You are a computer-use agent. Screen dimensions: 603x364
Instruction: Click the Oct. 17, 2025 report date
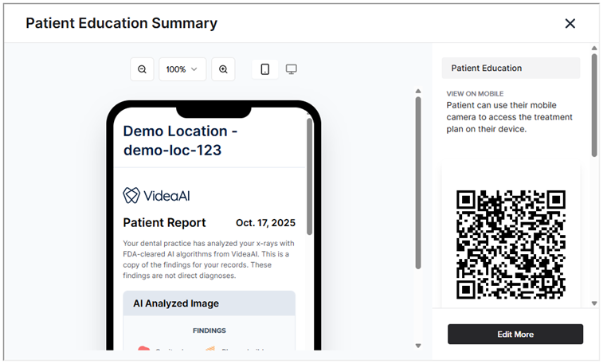(265, 223)
